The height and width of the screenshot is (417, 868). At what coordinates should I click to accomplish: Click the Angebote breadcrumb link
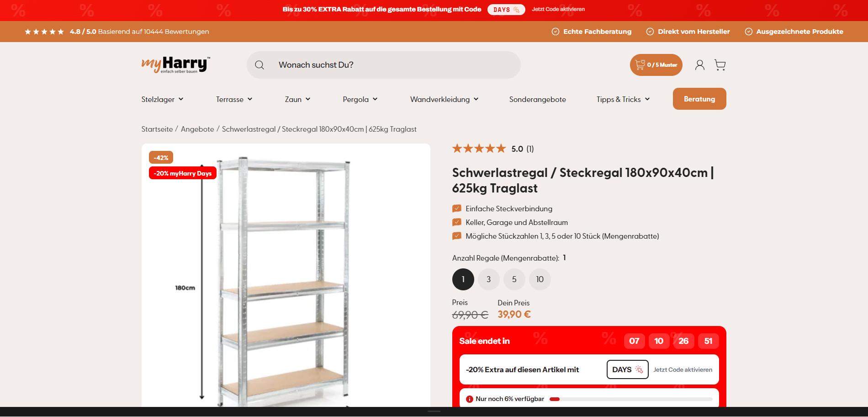(x=197, y=129)
